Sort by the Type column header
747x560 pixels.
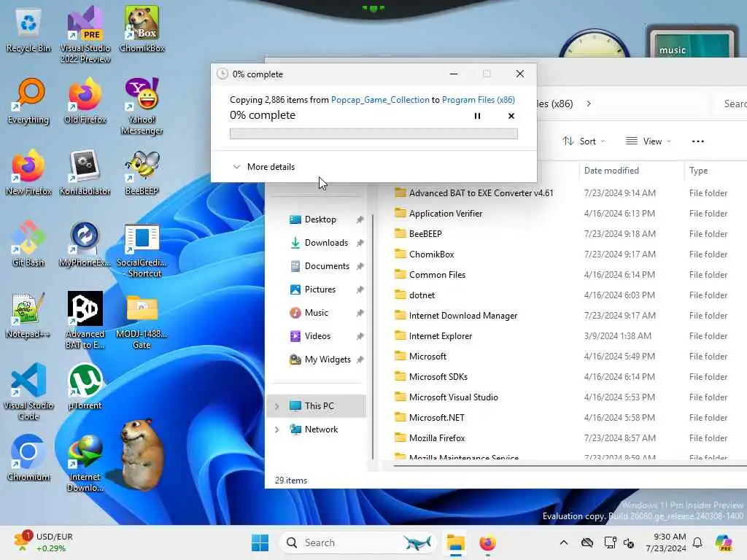698,171
